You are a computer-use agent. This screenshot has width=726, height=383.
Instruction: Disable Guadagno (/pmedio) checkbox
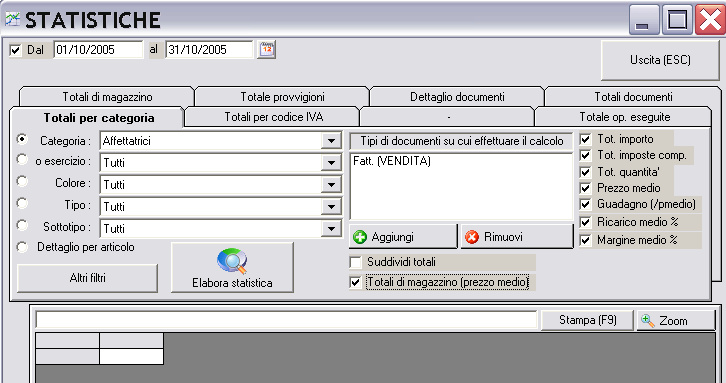coord(585,204)
